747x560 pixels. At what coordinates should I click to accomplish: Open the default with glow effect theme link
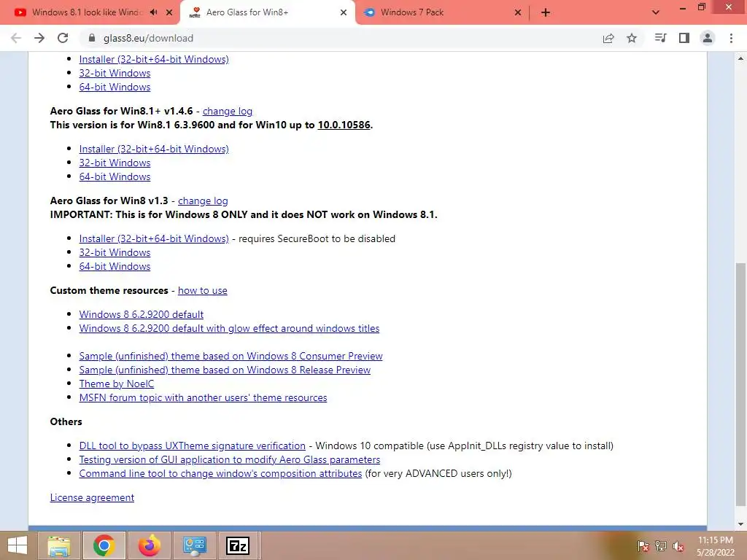point(229,328)
